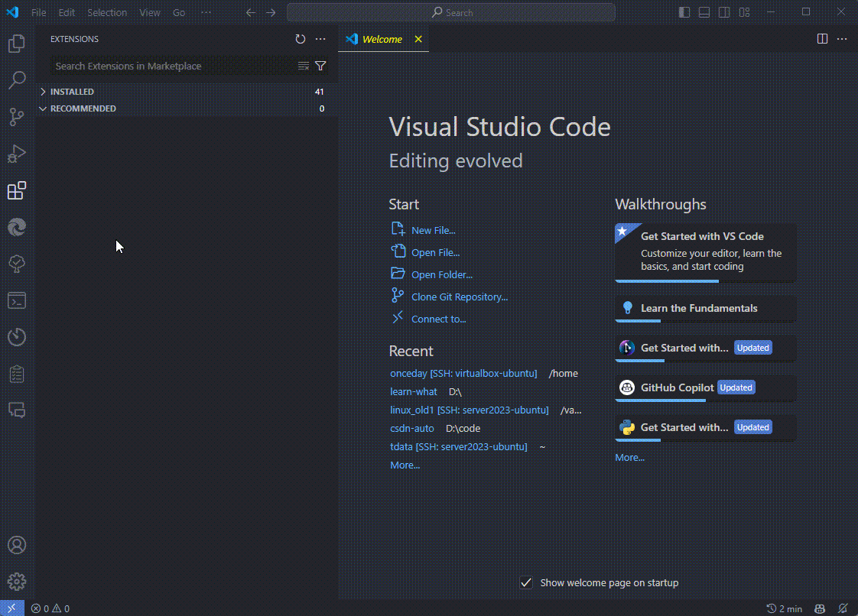Open the GitHub Copilot walkthrough

click(x=706, y=388)
